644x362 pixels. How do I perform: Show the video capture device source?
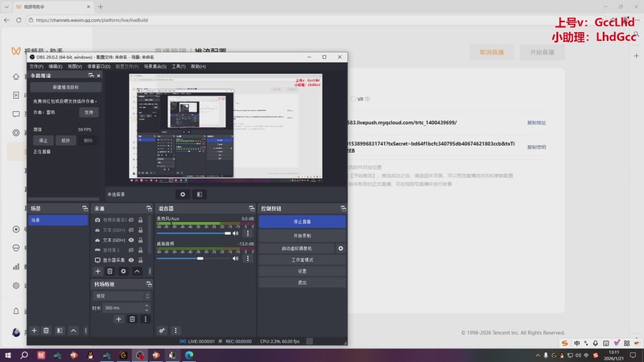click(131, 220)
